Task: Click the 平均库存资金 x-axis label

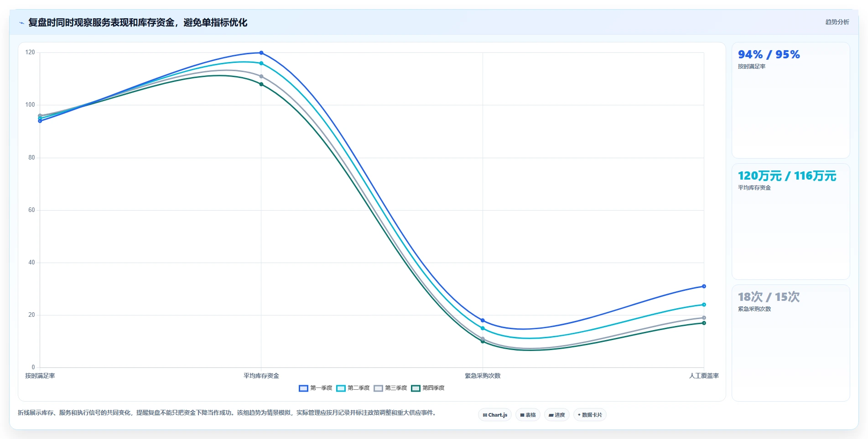Action: [261, 376]
